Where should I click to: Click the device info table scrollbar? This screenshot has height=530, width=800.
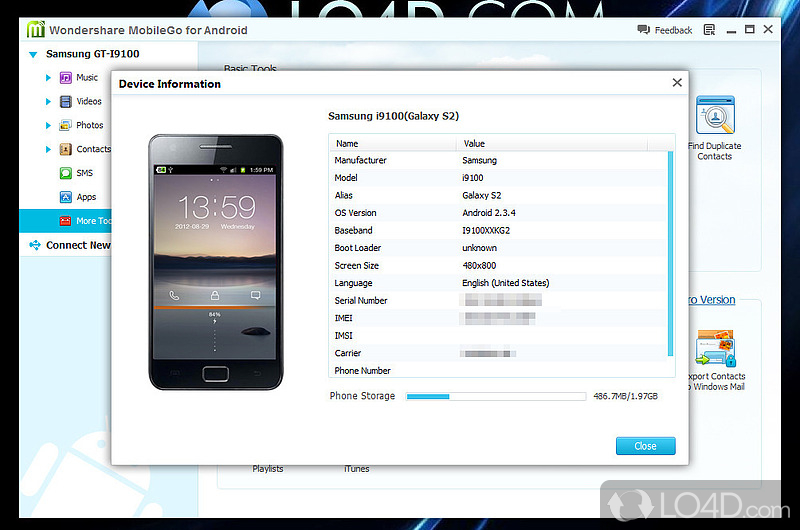pos(670,254)
